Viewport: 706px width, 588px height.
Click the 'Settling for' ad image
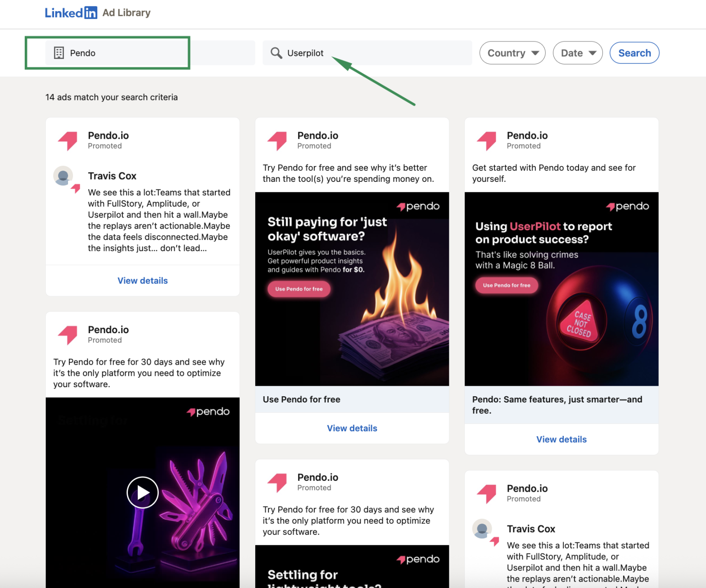[x=352, y=566]
